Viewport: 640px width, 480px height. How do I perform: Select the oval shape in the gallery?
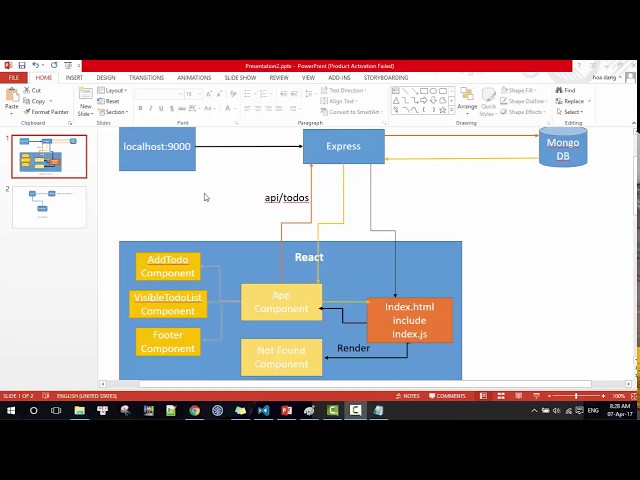(433, 91)
